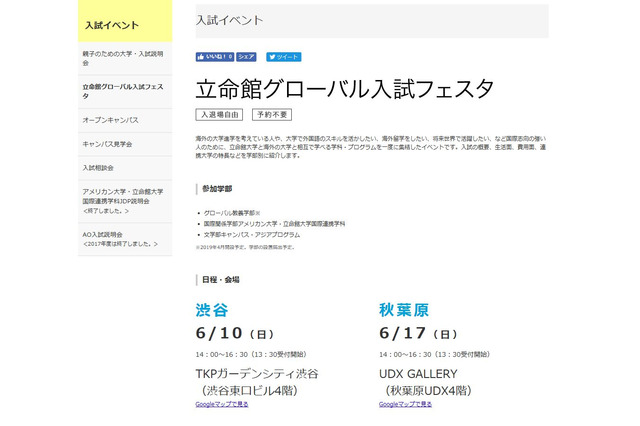Click the Facebook いいね! like button
Image resolution: width=640 pixels, height=426 pixels.
(x=215, y=57)
